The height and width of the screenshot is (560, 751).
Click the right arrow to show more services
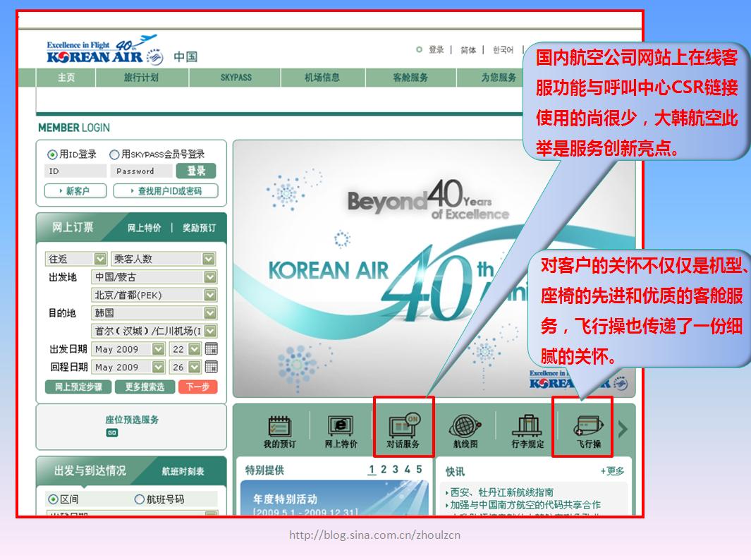point(622,430)
